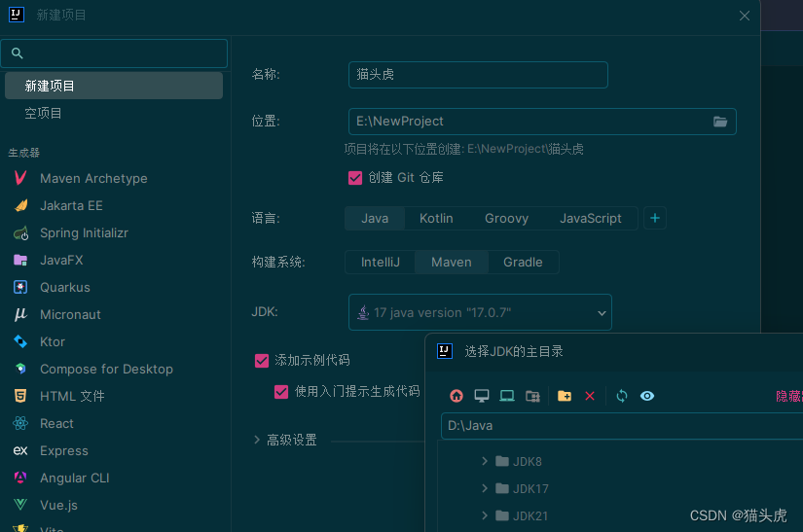Close the 新建项目 dialog
This screenshot has width=803, height=532.
coord(745,16)
